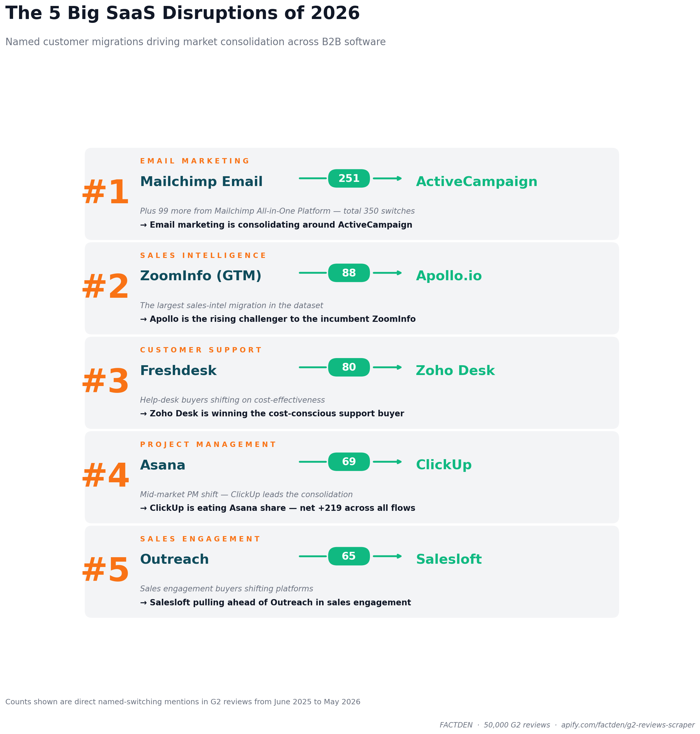The width and height of the screenshot is (700, 734).
Task: Click the green 65 count badge
Action: click(x=349, y=556)
